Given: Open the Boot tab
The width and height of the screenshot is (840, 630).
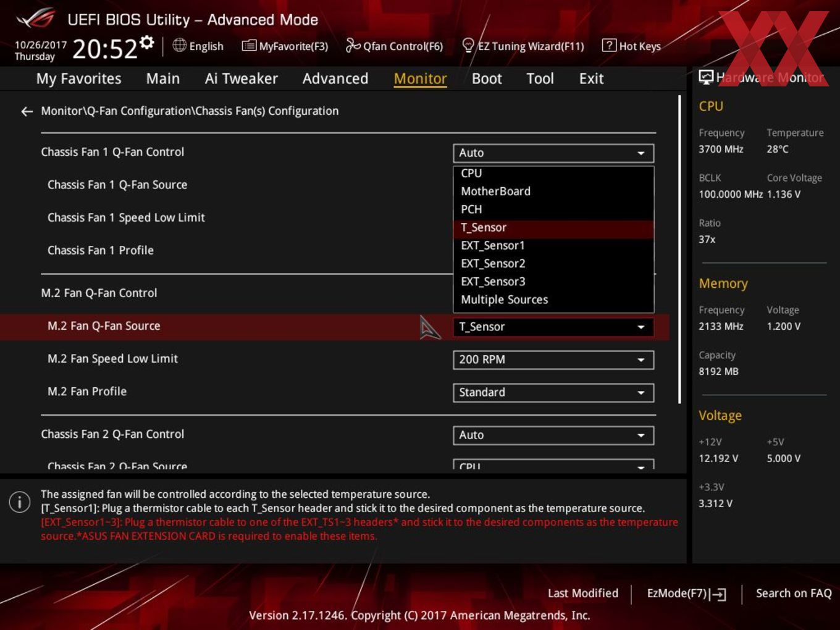Looking at the screenshot, I should (487, 78).
